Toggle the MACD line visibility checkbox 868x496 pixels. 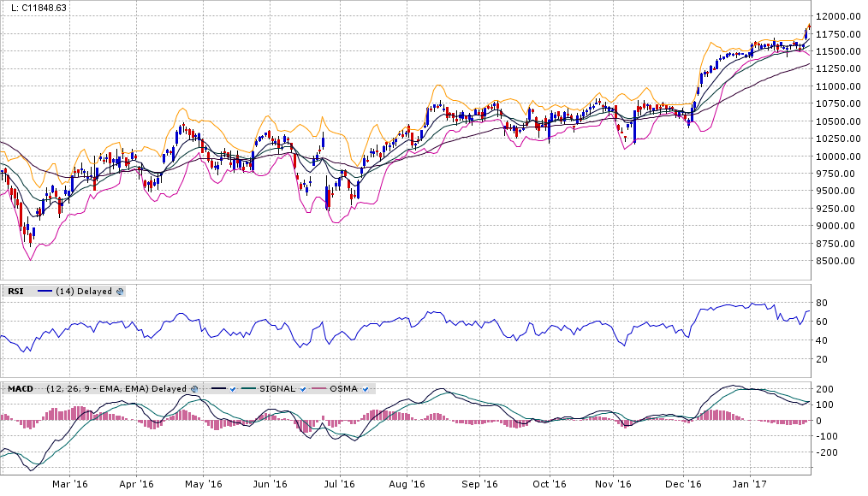231,389
